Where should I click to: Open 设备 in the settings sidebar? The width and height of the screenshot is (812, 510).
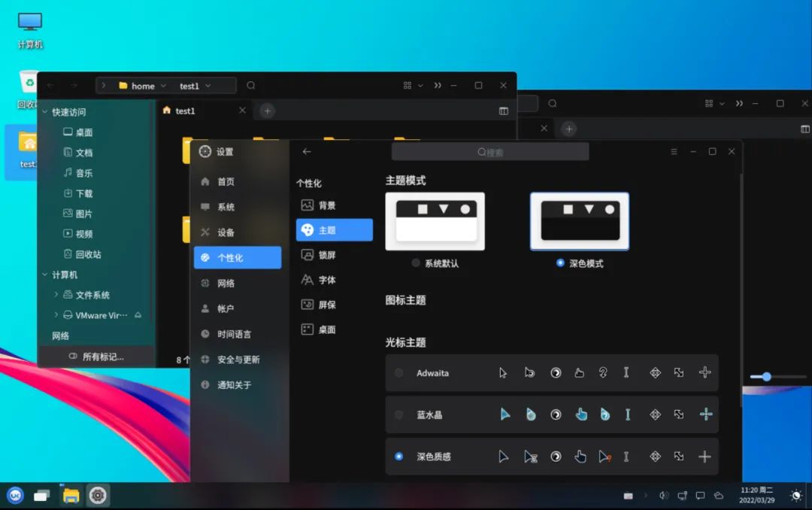click(x=238, y=232)
